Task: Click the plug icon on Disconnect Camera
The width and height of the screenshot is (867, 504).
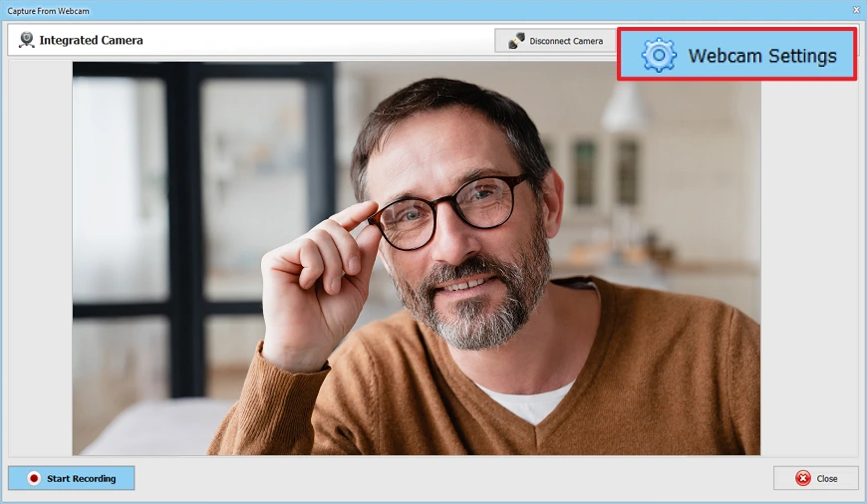Action: coord(516,41)
